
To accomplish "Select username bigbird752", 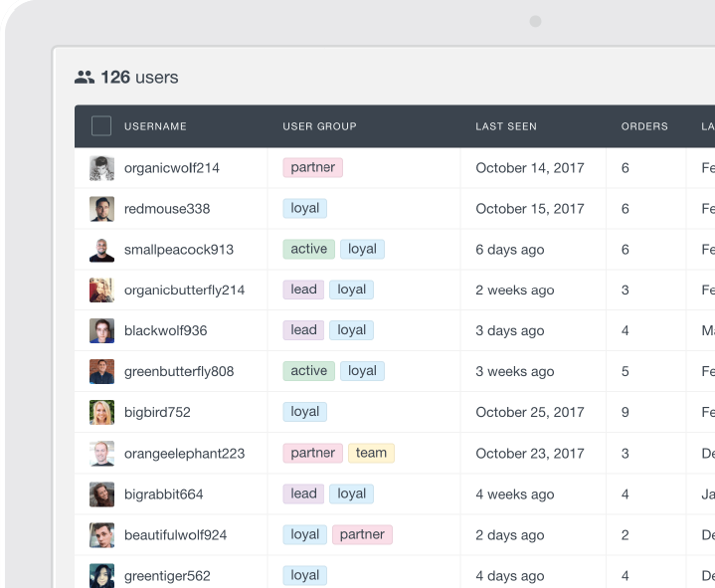I will pos(157,412).
